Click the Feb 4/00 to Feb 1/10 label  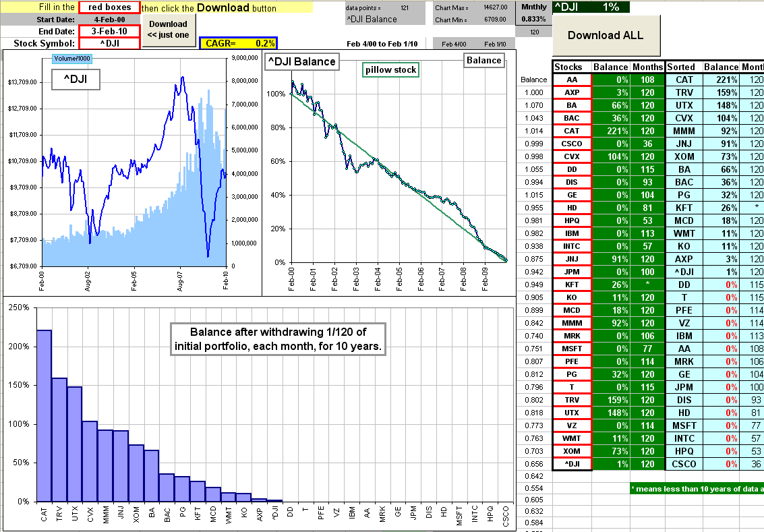tap(382, 44)
